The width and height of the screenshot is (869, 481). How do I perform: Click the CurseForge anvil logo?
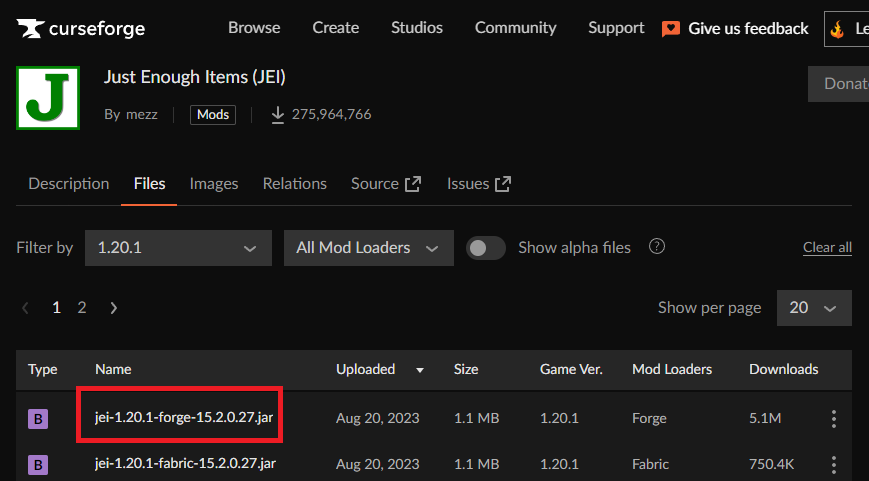[29, 29]
